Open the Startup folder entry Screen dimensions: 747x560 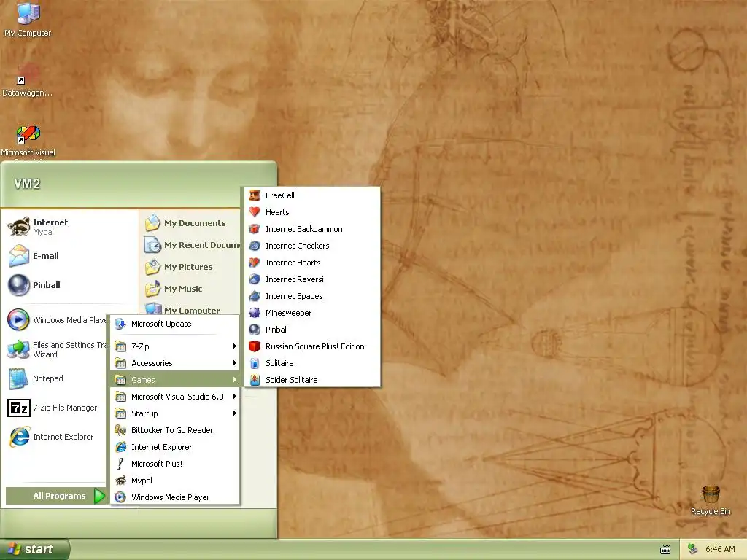175,413
